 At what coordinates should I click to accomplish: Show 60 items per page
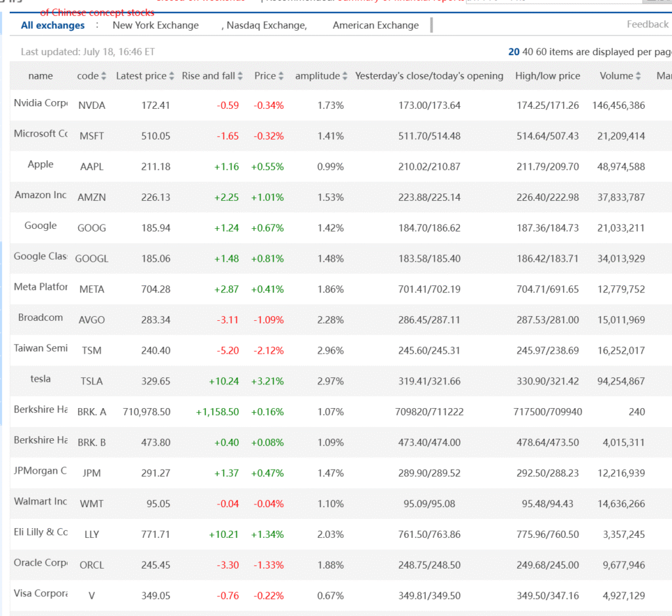542,52
